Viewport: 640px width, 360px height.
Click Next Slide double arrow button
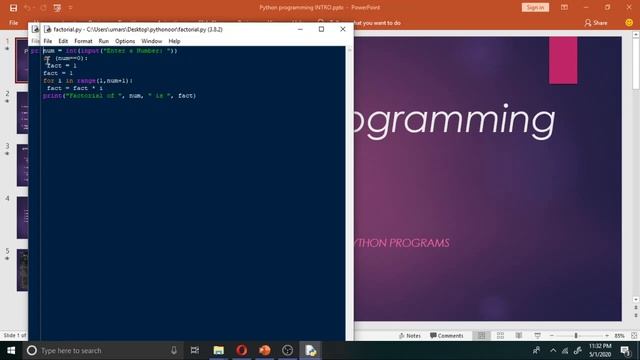pos(636,315)
